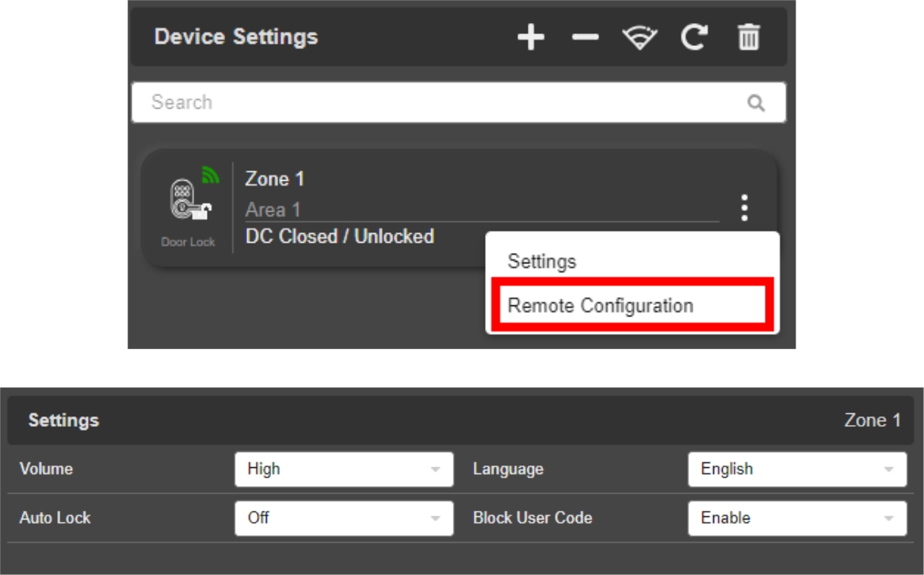Click the Device Settings heading

tap(236, 36)
